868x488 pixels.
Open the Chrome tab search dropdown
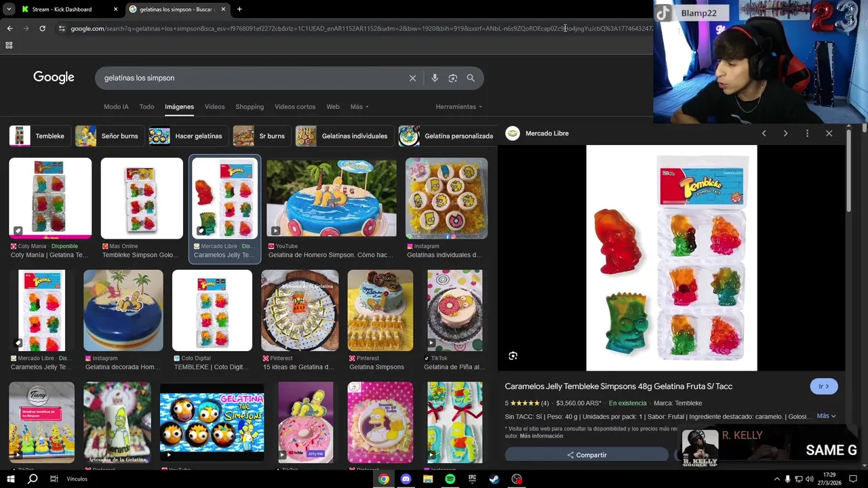point(9,9)
